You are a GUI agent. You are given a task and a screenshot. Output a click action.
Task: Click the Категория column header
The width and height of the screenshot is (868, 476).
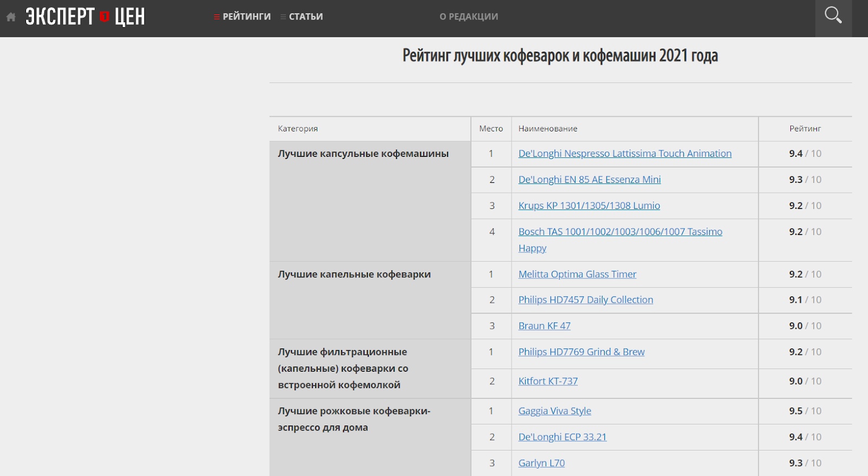click(x=298, y=129)
